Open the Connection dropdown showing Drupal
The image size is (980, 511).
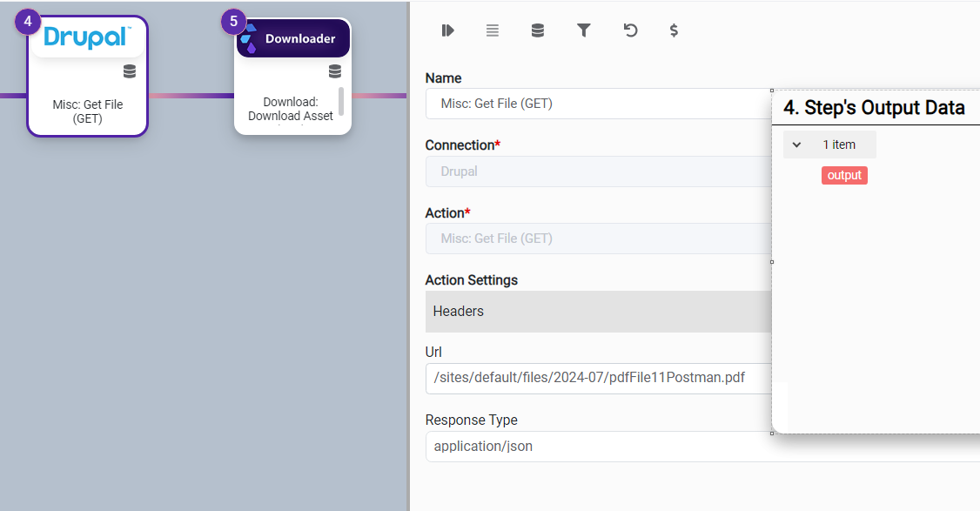click(x=598, y=171)
